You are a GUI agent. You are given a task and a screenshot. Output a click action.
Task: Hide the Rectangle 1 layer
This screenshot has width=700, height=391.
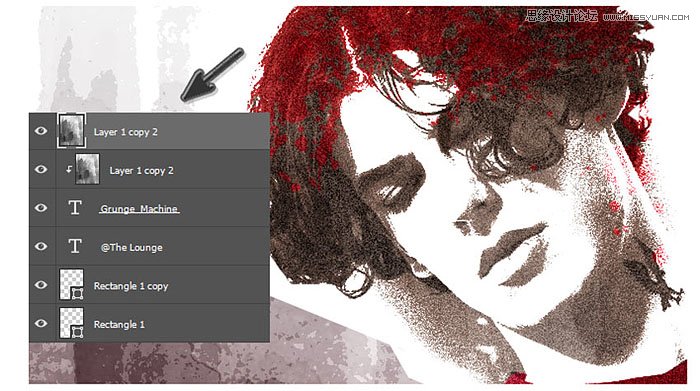41,323
